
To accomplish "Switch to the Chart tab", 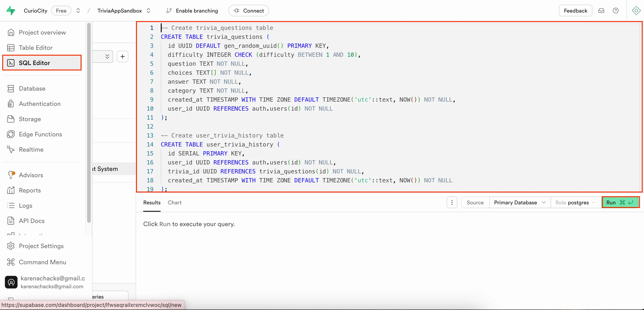I will point(174,202).
